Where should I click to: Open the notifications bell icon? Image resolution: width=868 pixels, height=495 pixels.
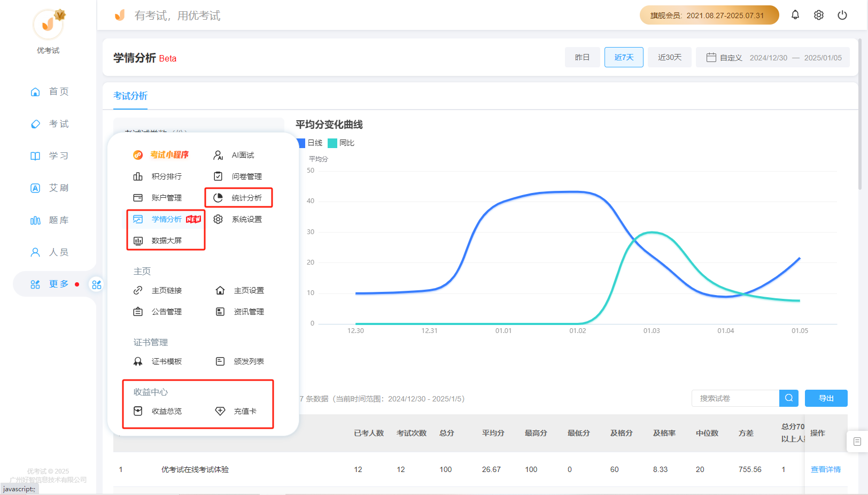point(795,15)
